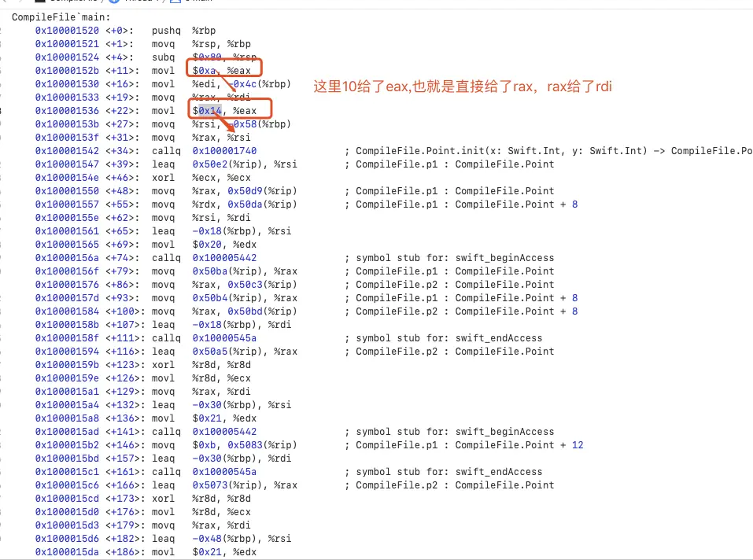The width and height of the screenshot is (753, 560).
Task: Click operand -0x18(%rbp), %rsi at offset +65
Action: coord(242,231)
